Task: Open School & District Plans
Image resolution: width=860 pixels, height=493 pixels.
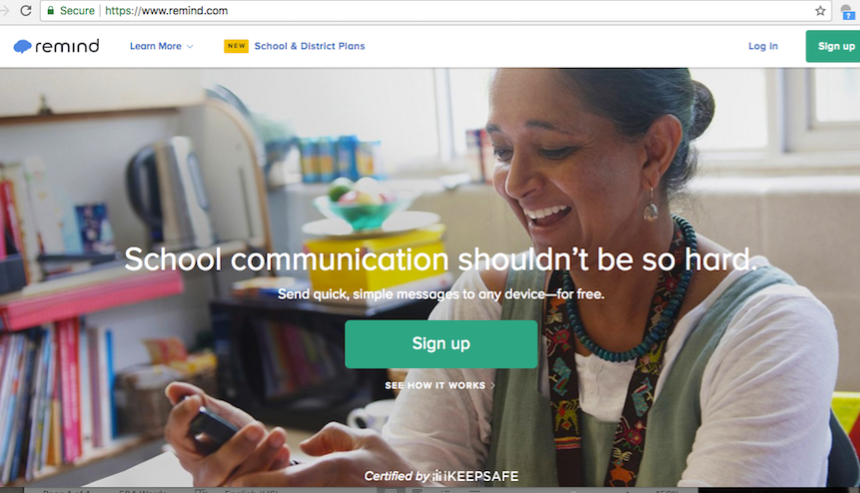Action: 309,46
